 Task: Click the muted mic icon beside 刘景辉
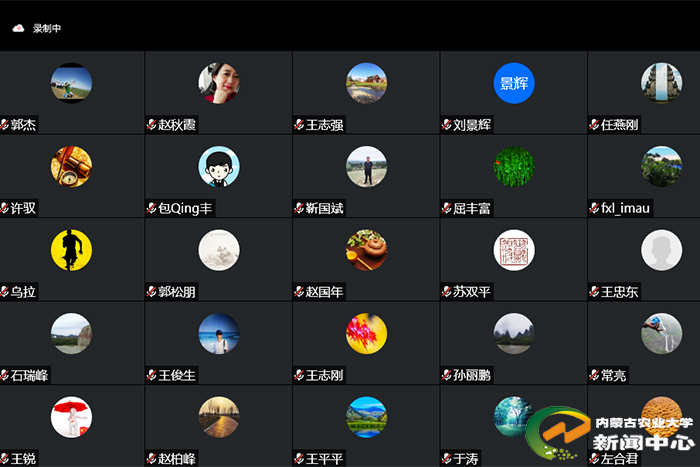click(447, 125)
